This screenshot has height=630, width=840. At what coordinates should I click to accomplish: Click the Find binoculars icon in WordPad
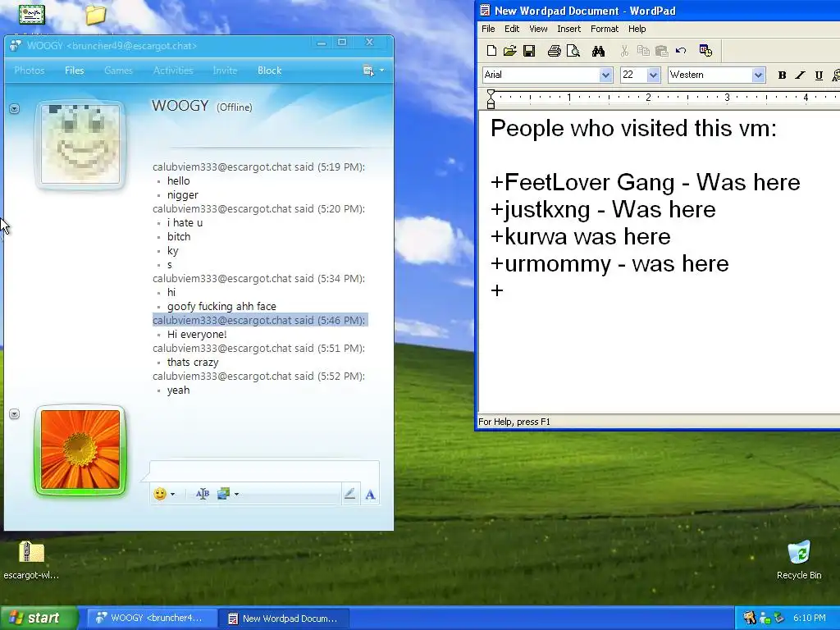(x=598, y=51)
